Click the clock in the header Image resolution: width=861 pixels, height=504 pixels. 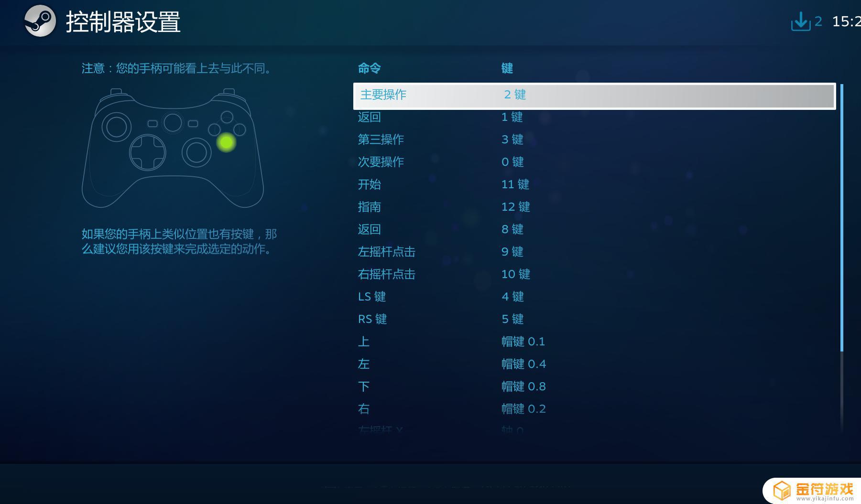tap(846, 21)
